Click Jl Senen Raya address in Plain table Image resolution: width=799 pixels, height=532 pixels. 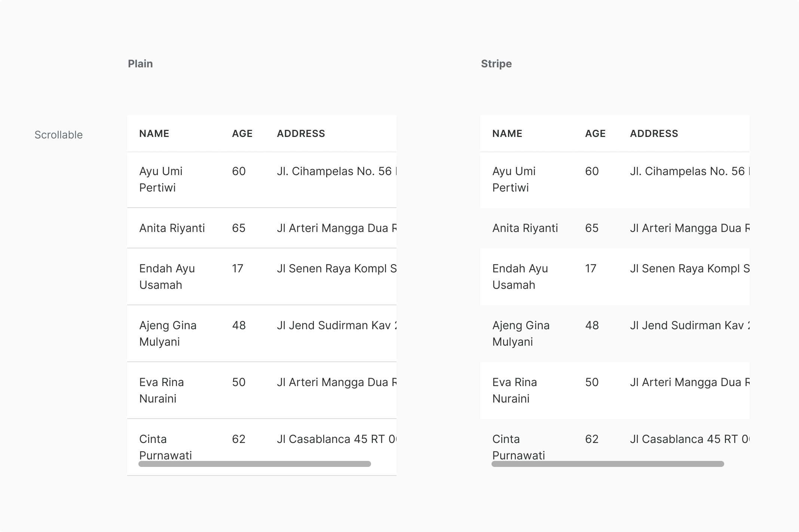click(x=337, y=268)
